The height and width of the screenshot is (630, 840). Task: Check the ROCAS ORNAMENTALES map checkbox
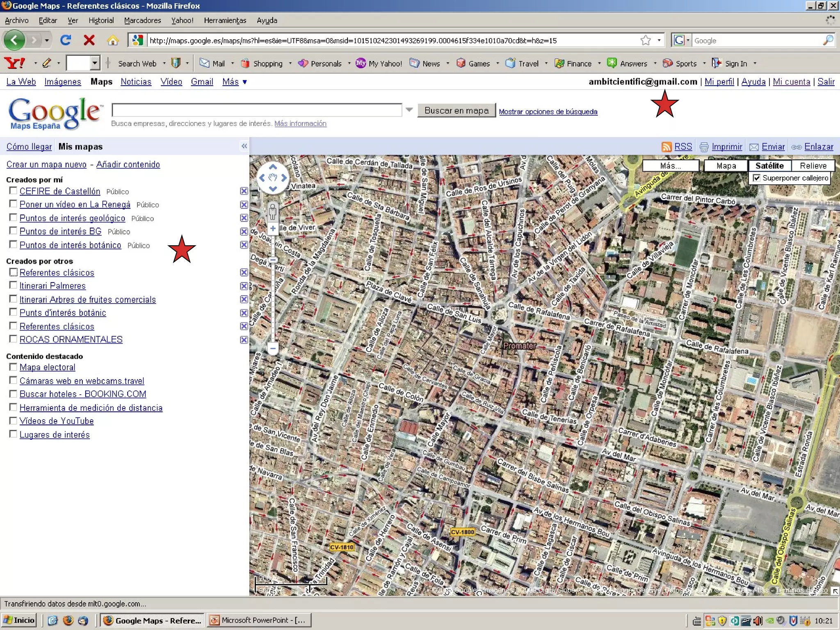coord(13,339)
